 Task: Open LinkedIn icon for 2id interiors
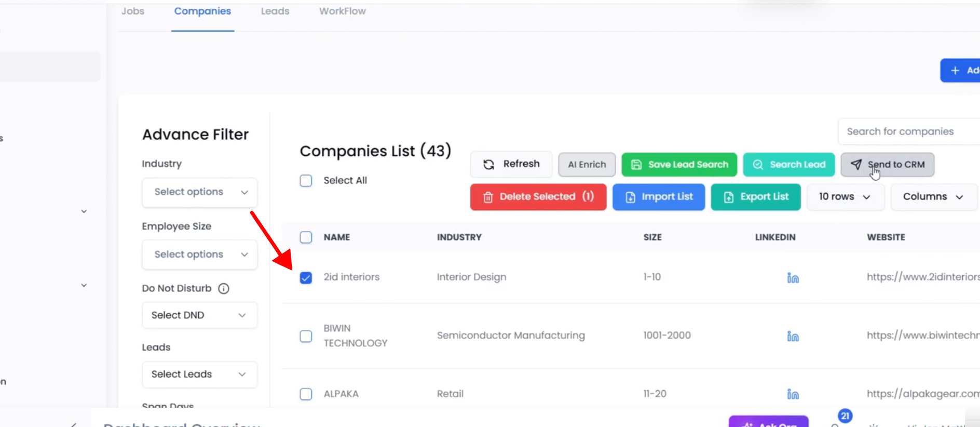(793, 278)
